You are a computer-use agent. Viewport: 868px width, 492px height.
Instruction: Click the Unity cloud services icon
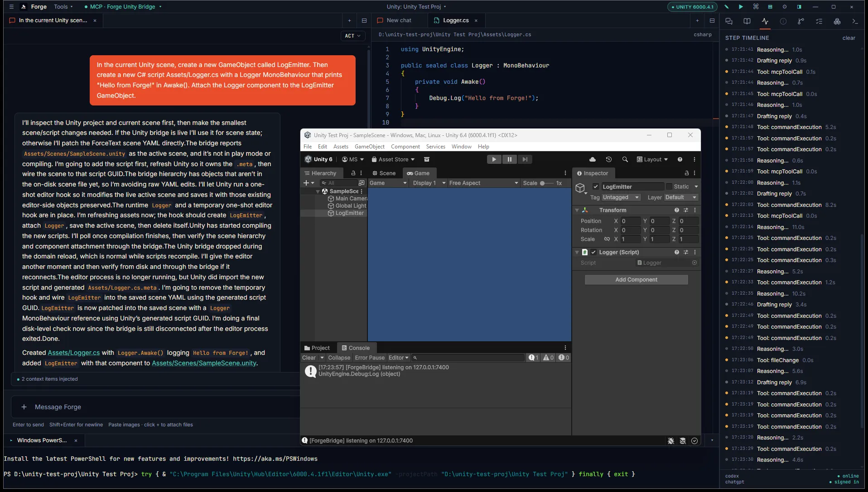(x=592, y=159)
